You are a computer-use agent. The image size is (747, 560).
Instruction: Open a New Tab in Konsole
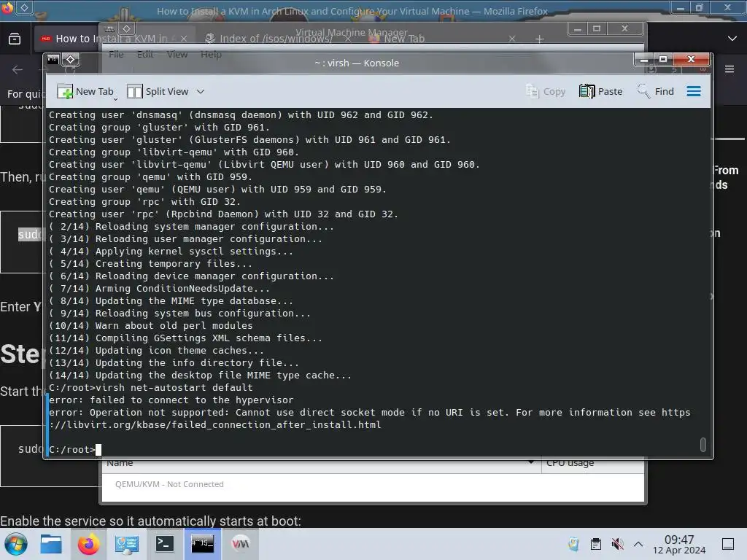86,91
